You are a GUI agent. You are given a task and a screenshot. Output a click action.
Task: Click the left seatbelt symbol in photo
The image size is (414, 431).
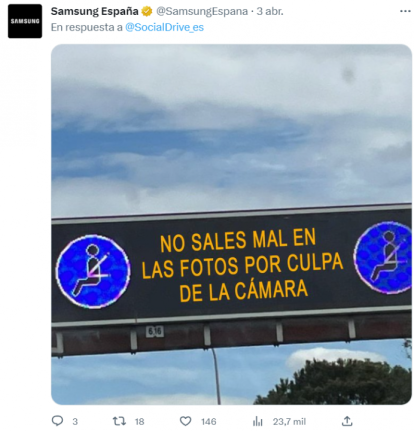(93, 271)
